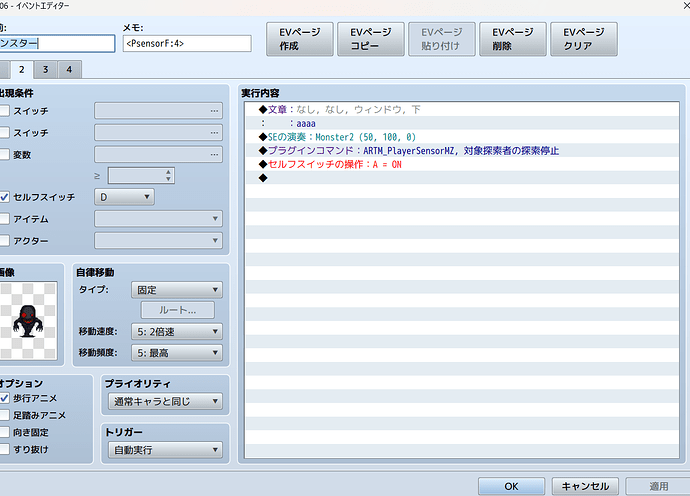The image size is (690, 496).
Task: Select the プラグインコマンド ARTM_PlayerSensorMZ line
Action: pos(462,151)
